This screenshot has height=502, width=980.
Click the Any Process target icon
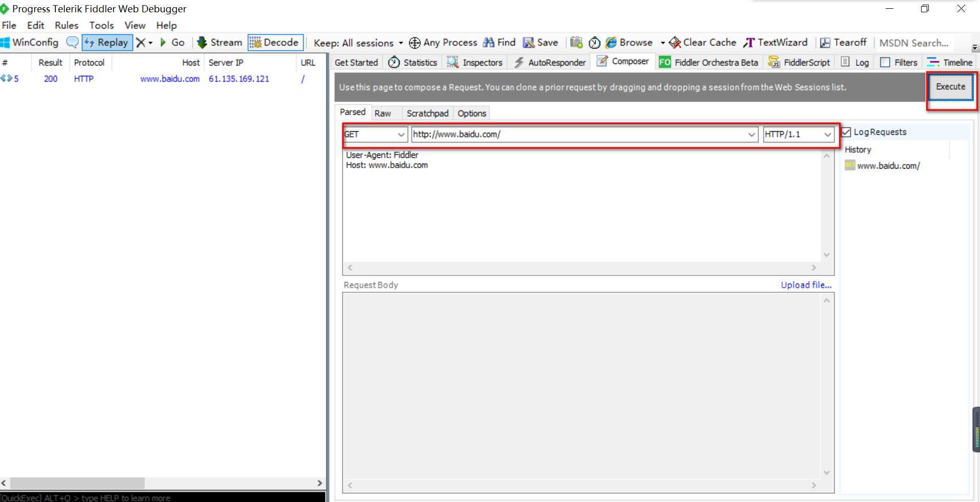[414, 43]
